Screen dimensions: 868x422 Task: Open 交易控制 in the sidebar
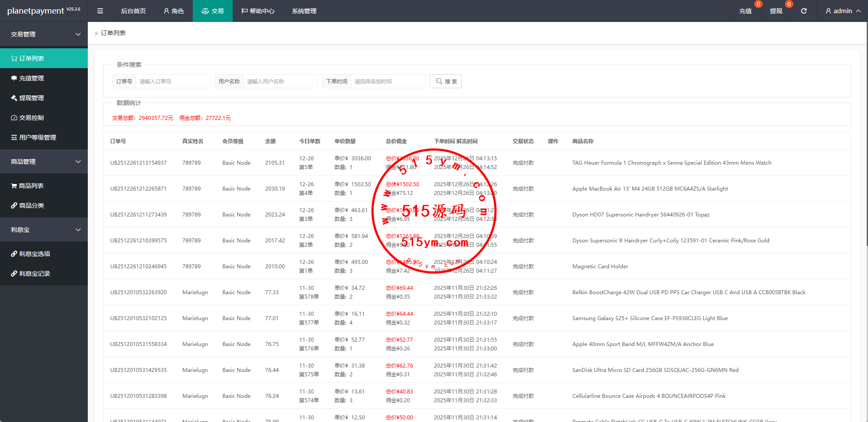pos(31,118)
